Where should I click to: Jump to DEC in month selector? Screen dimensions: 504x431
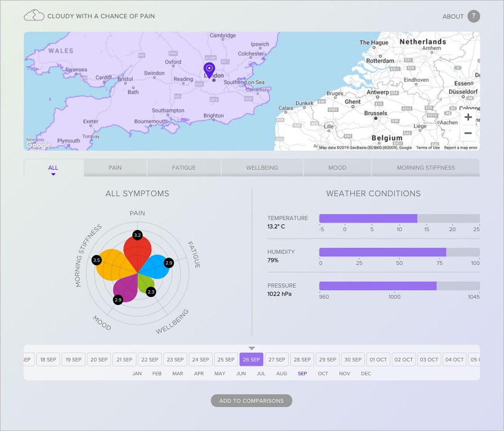point(366,374)
